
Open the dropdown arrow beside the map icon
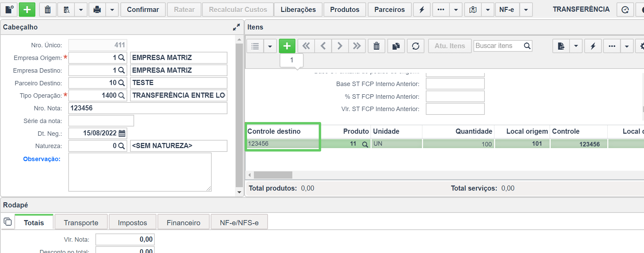click(x=488, y=10)
